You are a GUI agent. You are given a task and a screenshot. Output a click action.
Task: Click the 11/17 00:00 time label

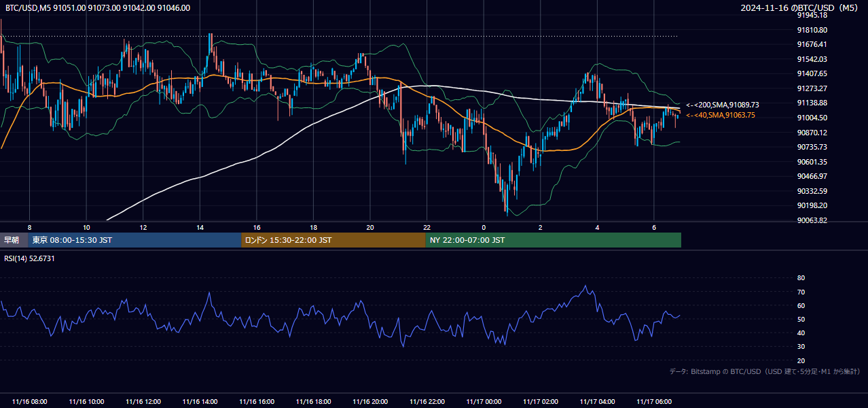484,402
